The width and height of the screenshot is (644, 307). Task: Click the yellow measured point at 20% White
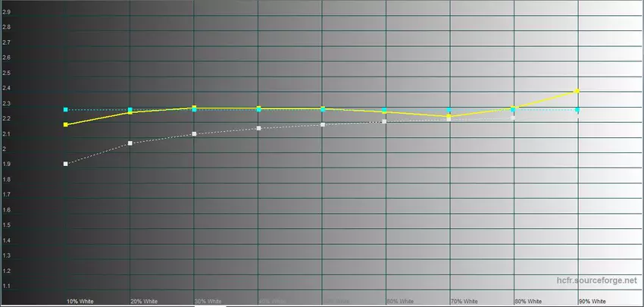[x=130, y=112]
